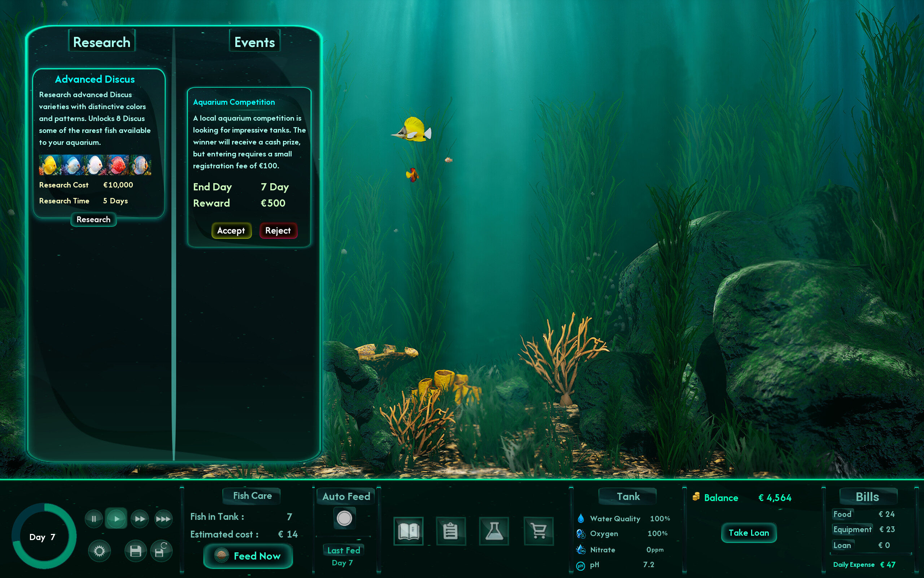Pause the game with the pause button
Viewport: 924px width, 578px height.
[x=93, y=519]
